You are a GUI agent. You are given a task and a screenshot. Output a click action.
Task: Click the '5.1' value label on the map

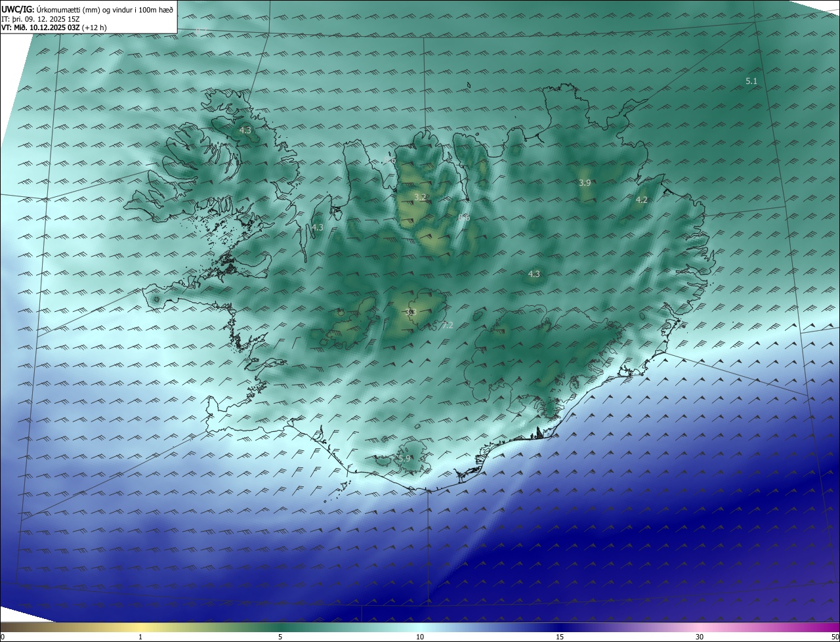751,81
